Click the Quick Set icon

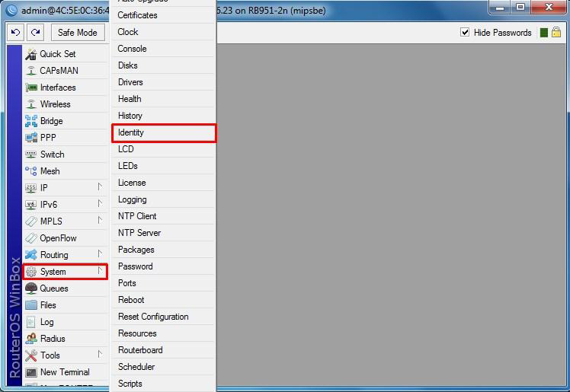(31, 54)
